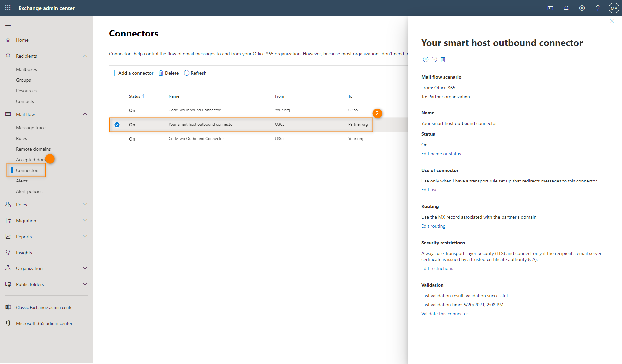This screenshot has width=622, height=364.
Task: Expand the Organization section chevron
Action: pyautogui.click(x=85, y=268)
